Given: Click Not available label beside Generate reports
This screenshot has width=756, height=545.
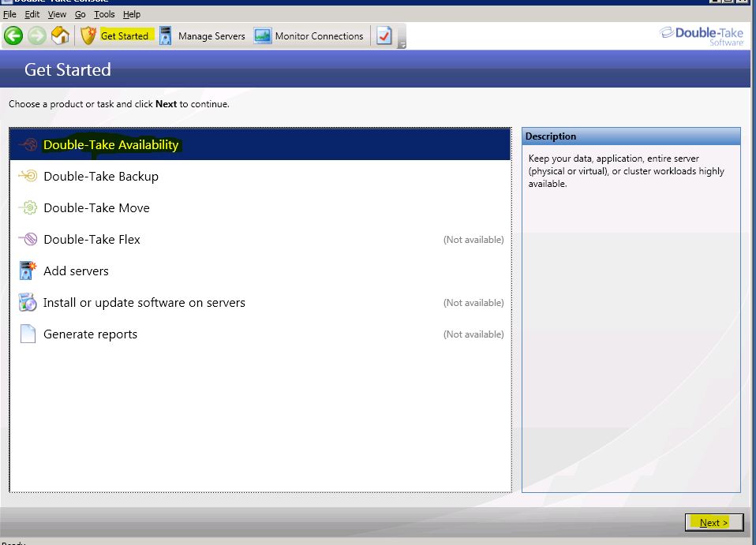Looking at the screenshot, I should (473, 334).
